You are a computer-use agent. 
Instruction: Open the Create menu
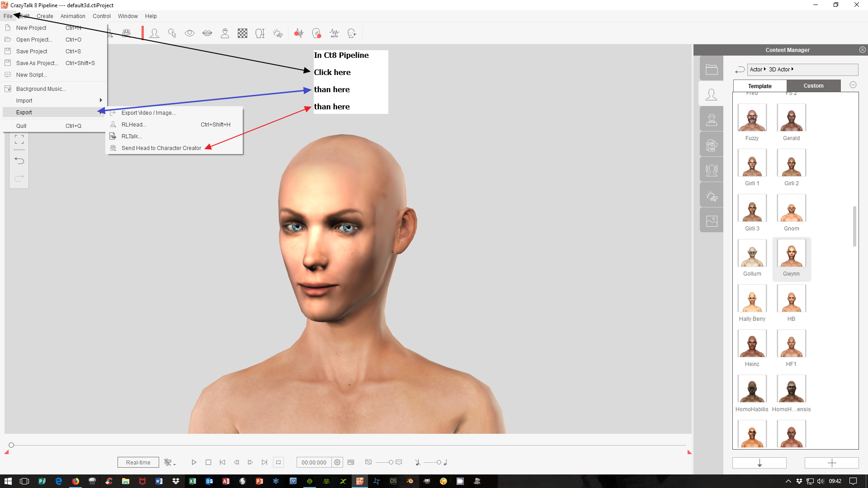(45, 16)
